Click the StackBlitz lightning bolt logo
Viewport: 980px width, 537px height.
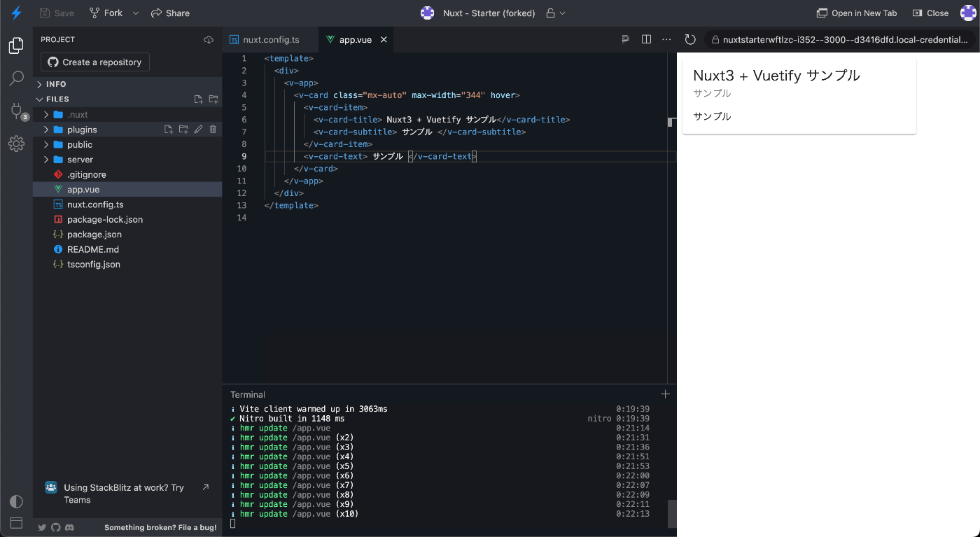coord(16,13)
